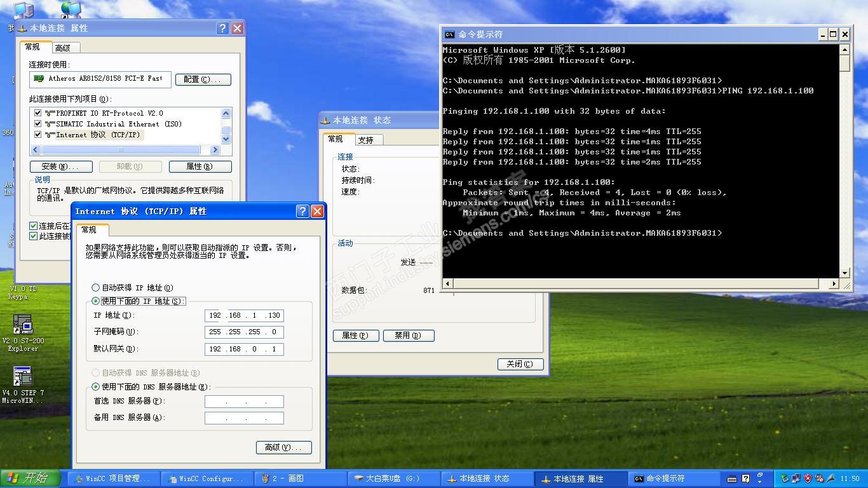Click 高级(V)... button in TCP/IP dialog

tap(283, 447)
